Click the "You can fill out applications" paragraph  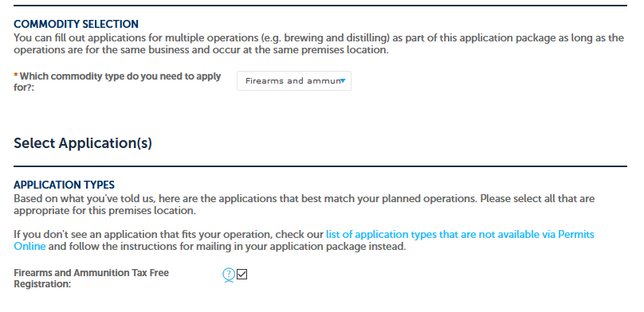[319, 44]
